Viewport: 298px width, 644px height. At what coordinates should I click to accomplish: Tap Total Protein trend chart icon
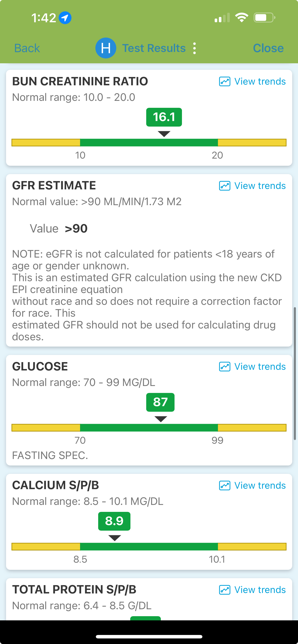pyautogui.click(x=224, y=590)
